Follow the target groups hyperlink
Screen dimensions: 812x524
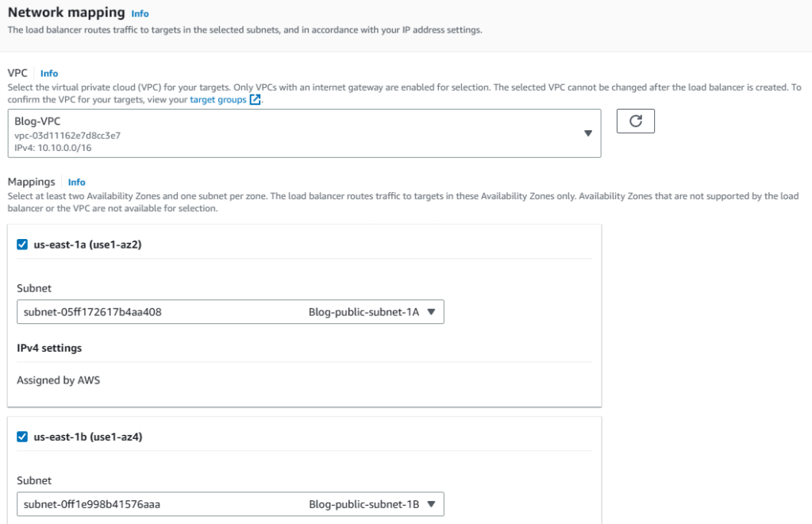click(x=217, y=100)
